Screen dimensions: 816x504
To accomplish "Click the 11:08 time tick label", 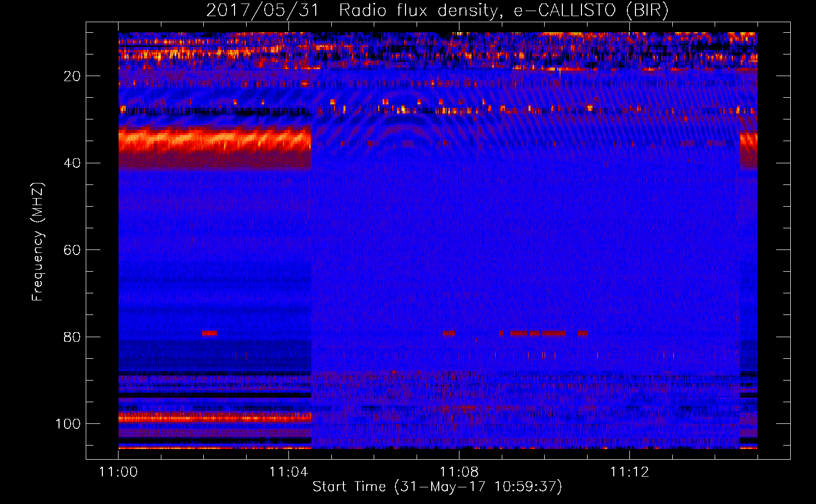I will 459,472.
